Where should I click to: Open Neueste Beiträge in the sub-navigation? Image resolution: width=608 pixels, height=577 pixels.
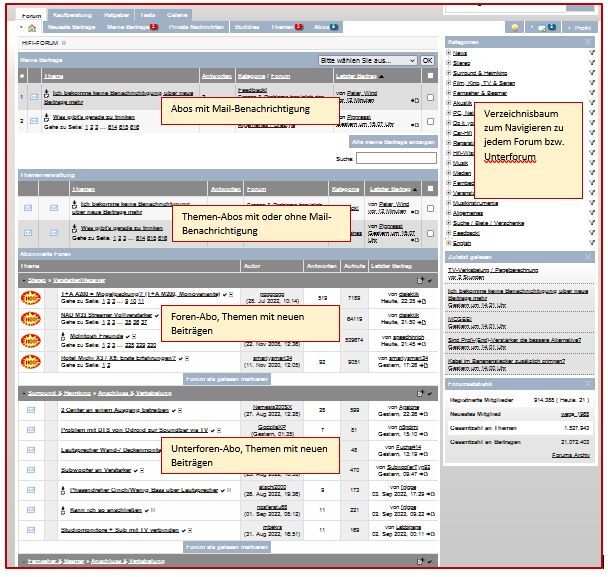[72, 27]
